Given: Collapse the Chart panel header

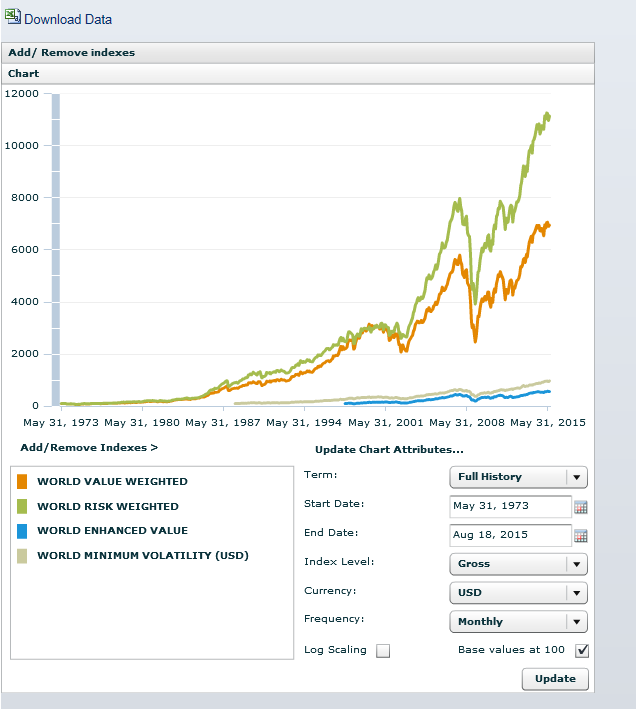Looking at the screenshot, I should [x=298, y=74].
